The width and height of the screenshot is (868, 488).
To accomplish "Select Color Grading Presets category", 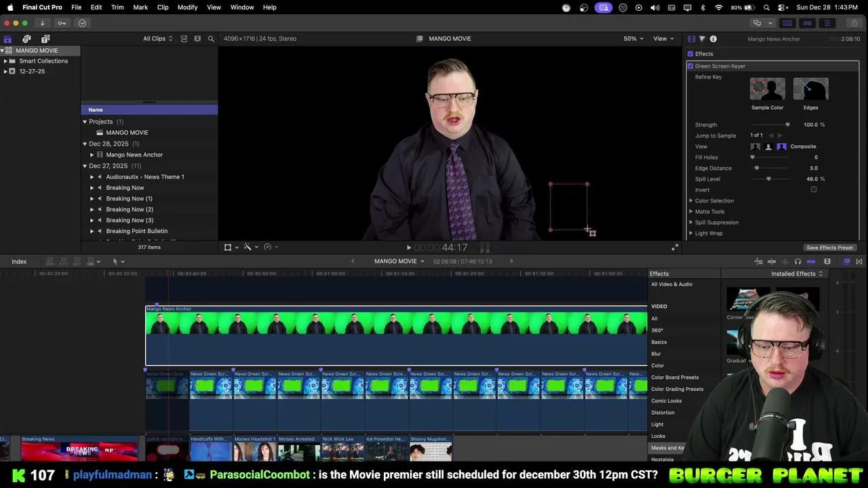I will [x=677, y=389].
